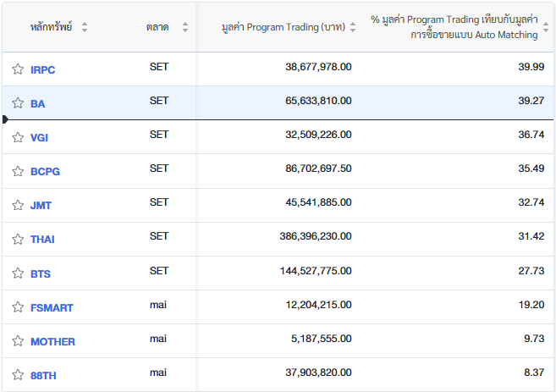The height and width of the screenshot is (392, 556).
Task: Select the 88TH symbol link
Action: pos(43,375)
